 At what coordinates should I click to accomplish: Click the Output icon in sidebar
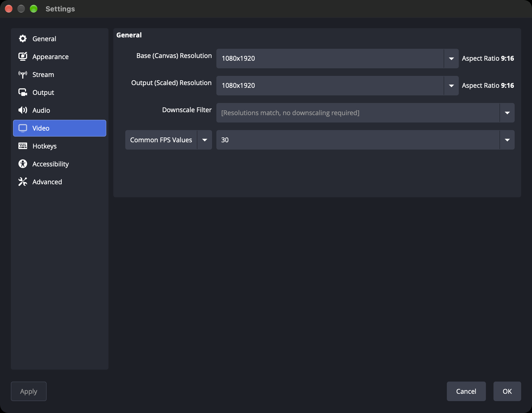click(x=23, y=92)
